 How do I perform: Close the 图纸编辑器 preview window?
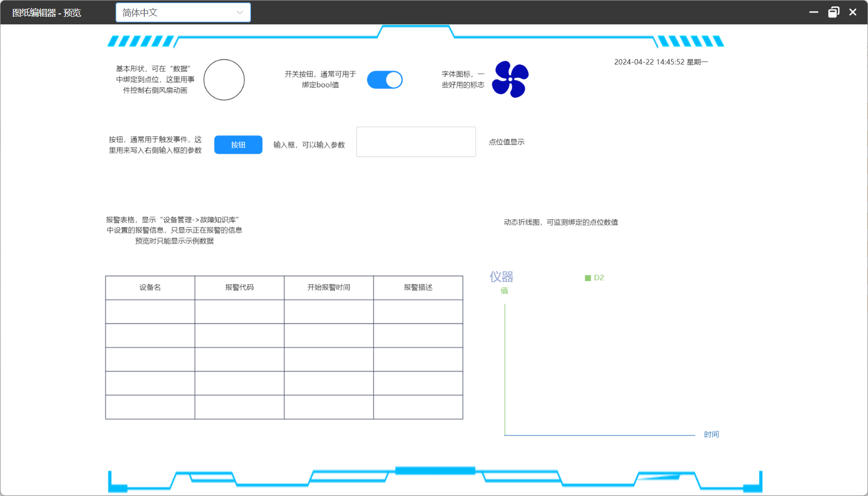(853, 12)
